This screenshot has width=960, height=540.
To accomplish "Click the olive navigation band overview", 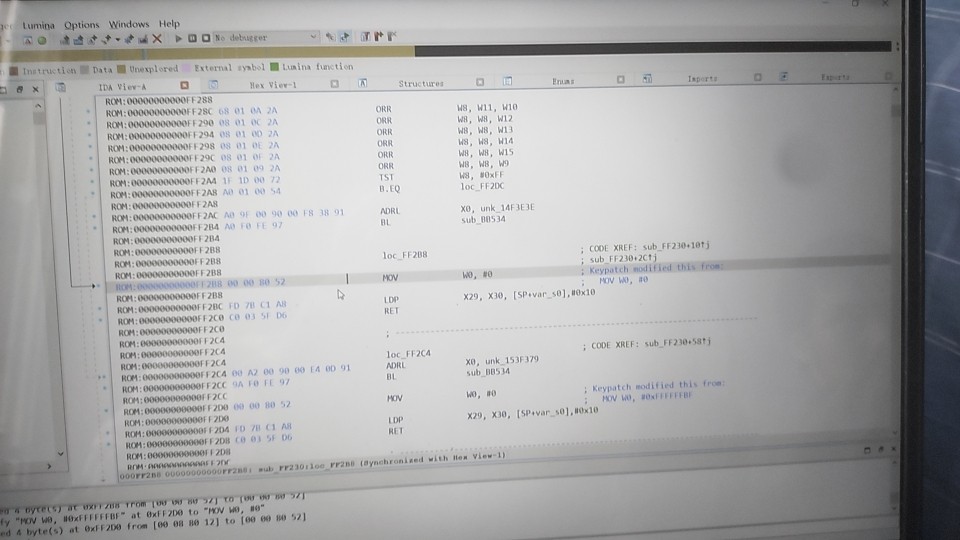I will (x=208, y=53).
